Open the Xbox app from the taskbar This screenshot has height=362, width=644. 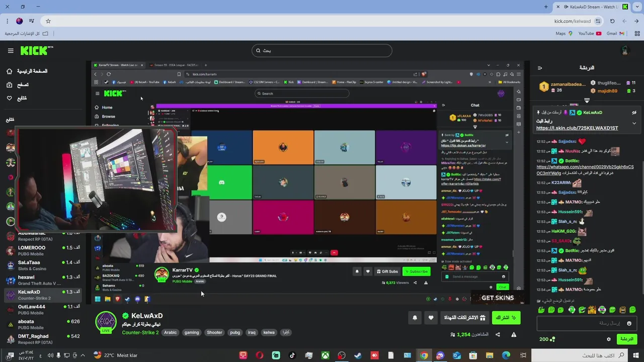[x=325, y=355]
